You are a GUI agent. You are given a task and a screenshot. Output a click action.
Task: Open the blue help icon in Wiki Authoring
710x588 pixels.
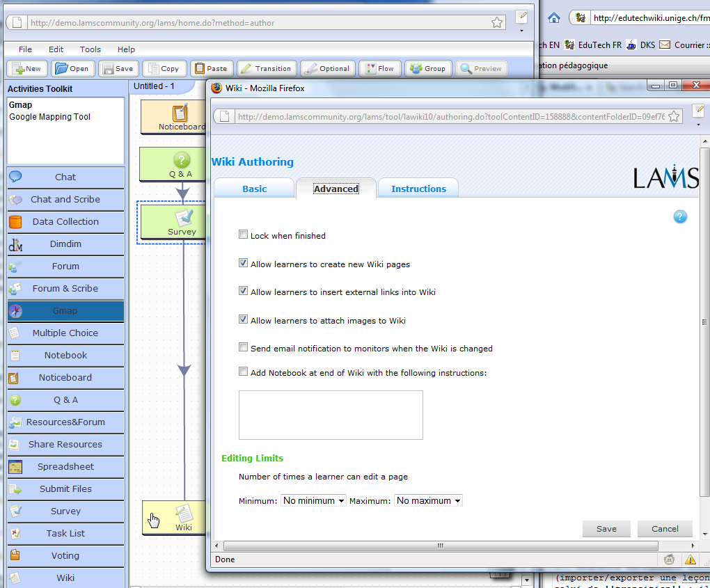(x=680, y=217)
